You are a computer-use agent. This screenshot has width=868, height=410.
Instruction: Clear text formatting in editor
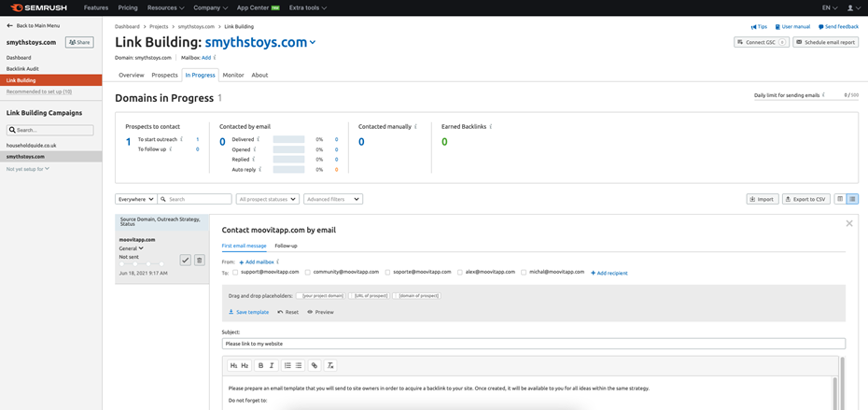coord(330,365)
